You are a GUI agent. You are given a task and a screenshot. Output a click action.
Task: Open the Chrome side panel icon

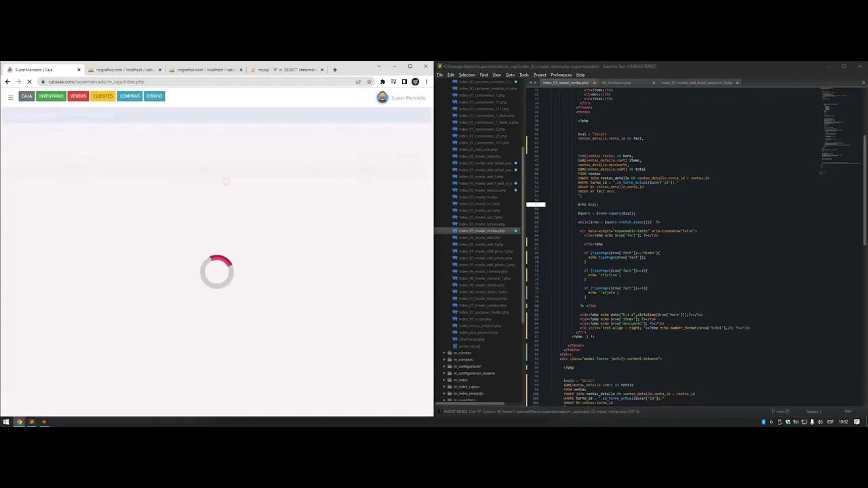coord(404,81)
